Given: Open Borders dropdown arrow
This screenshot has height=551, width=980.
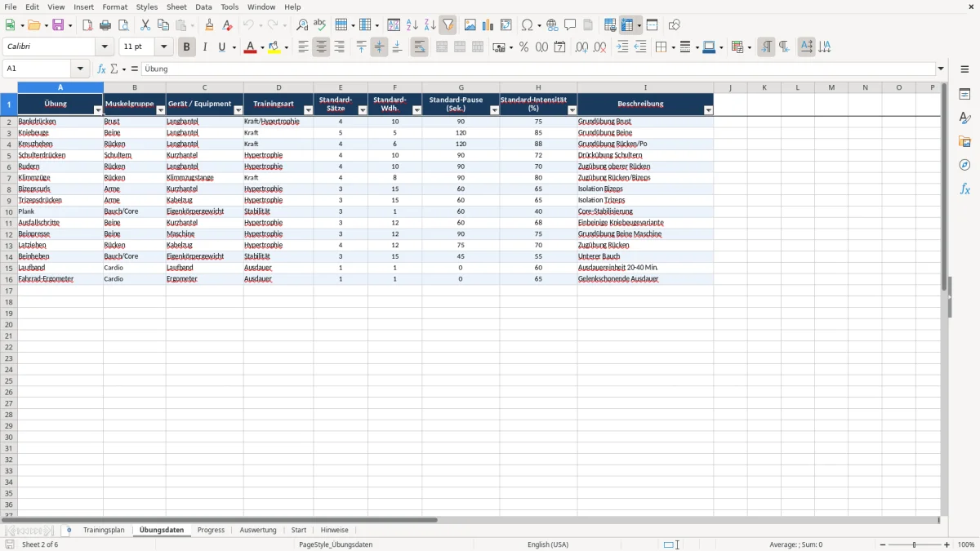Looking at the screenshot, I should coord(672,47).
